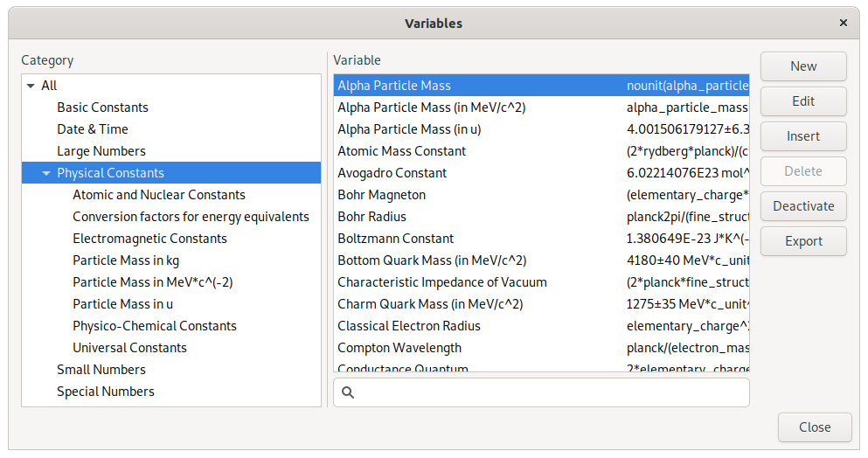868x458 pixels.
Task: Click the Edit button
Action: pyautogui.click(x=802, y=101)
